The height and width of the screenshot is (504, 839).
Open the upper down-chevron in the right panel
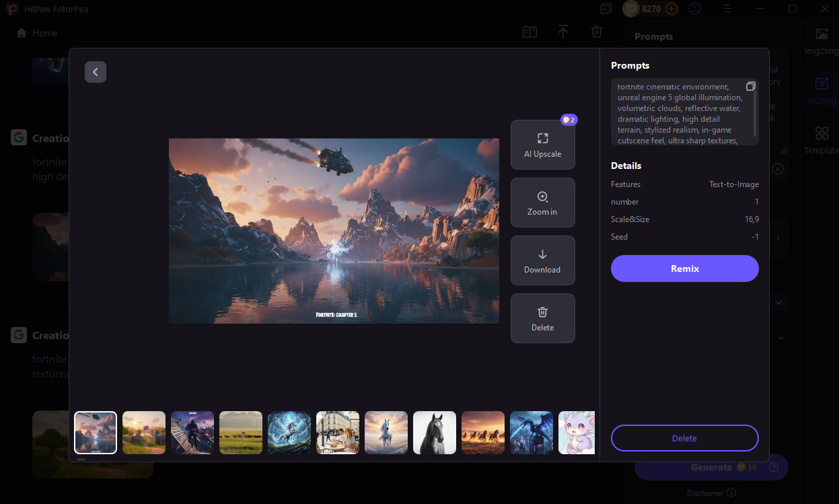[x=778, y=302]
